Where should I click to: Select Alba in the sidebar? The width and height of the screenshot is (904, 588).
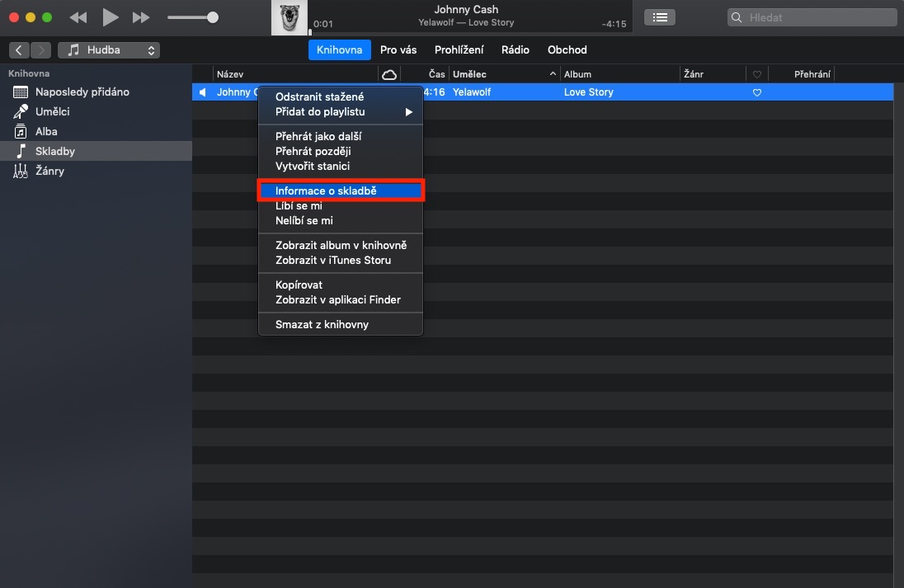96,131
